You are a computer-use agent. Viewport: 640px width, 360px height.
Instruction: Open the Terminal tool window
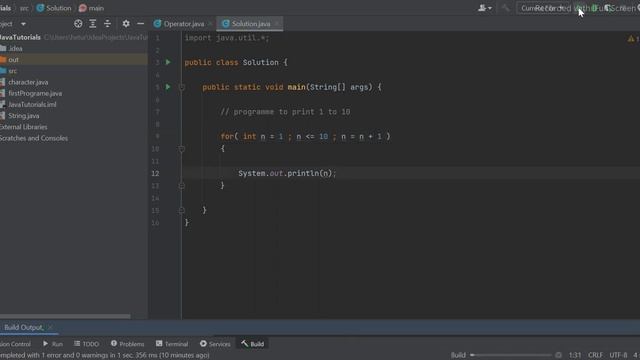point(172,344)
